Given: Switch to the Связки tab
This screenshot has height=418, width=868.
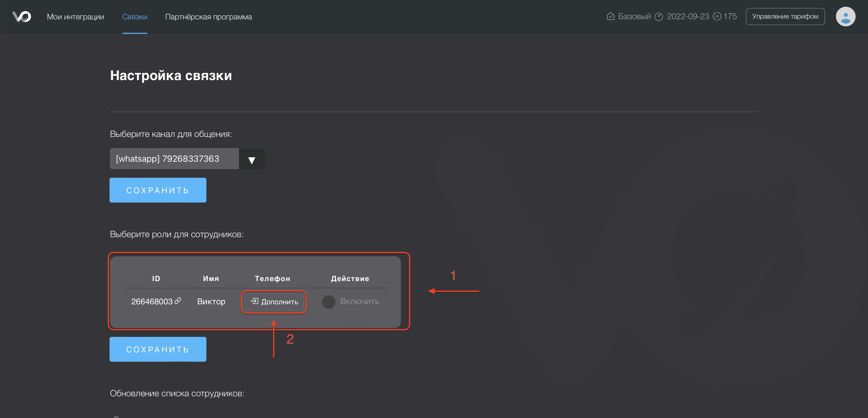Looking at the screenshot, I should 134,17.
